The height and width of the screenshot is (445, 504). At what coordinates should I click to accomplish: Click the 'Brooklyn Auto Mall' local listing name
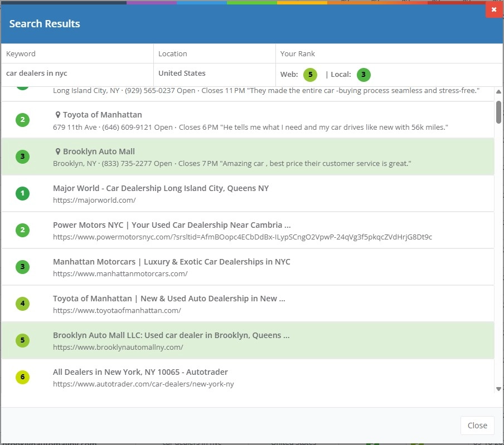99,151
